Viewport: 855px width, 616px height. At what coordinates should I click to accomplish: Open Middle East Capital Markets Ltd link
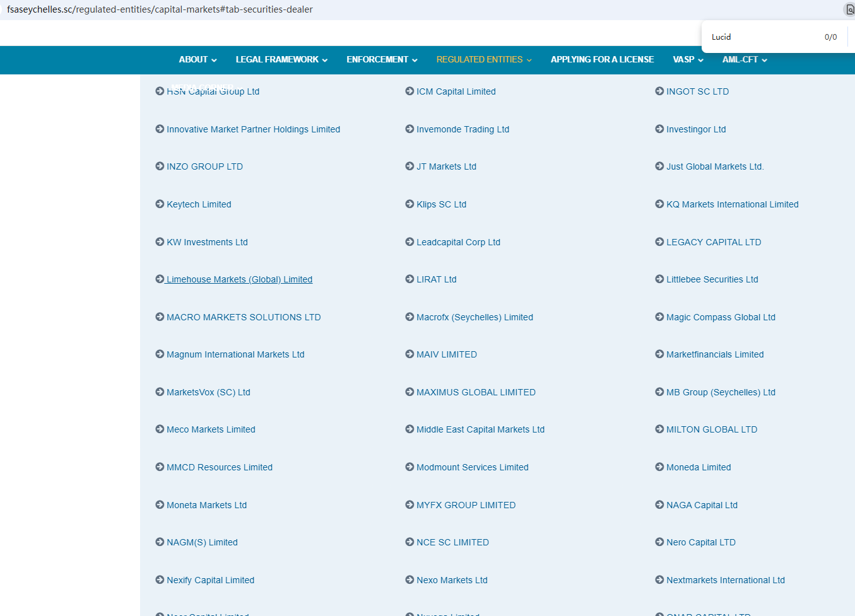(480, 429)
